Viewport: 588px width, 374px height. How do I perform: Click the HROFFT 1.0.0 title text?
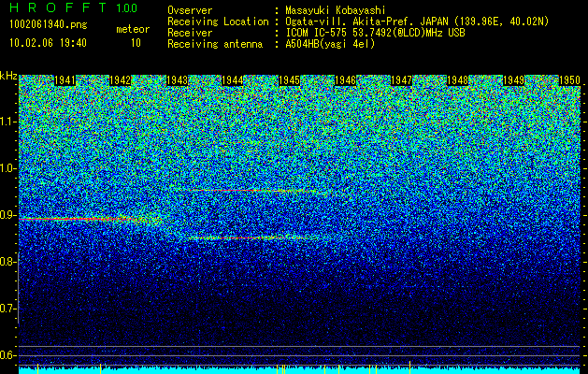[x=74, y=7]
